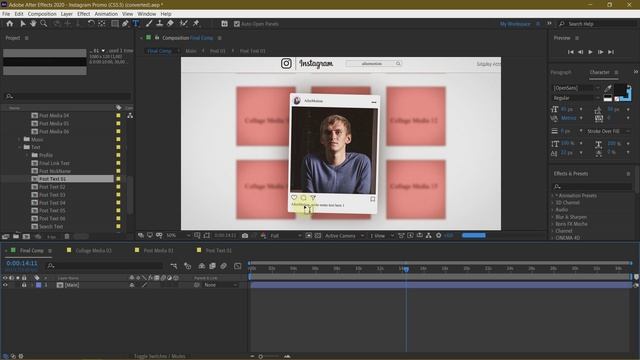
Task: Create new composition from Project panel footer
Action: pyautogui.click(x=27, y=236)
